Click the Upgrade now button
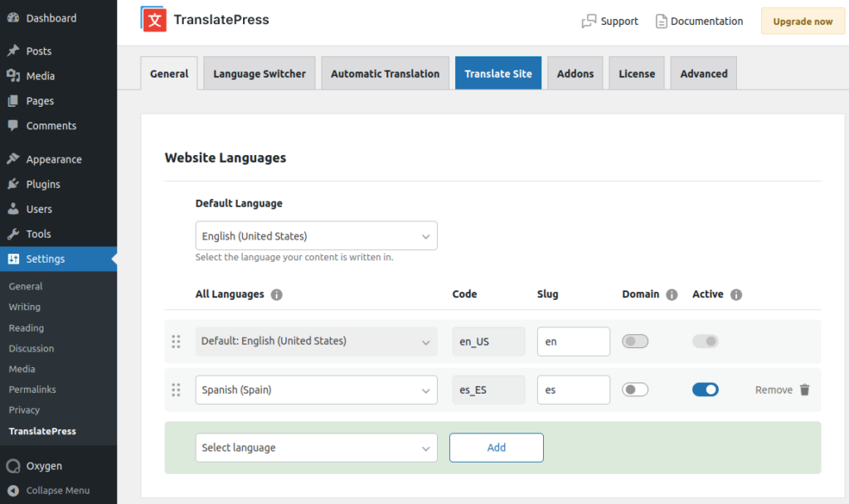The width and height of the screenshot is (849, 504). click(x=803, y=22)
